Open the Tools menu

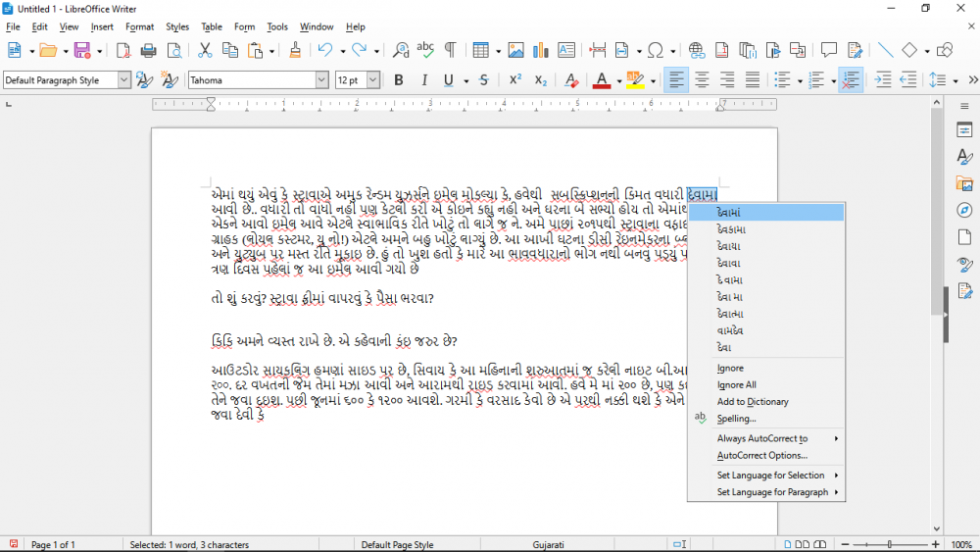point(277,26)
